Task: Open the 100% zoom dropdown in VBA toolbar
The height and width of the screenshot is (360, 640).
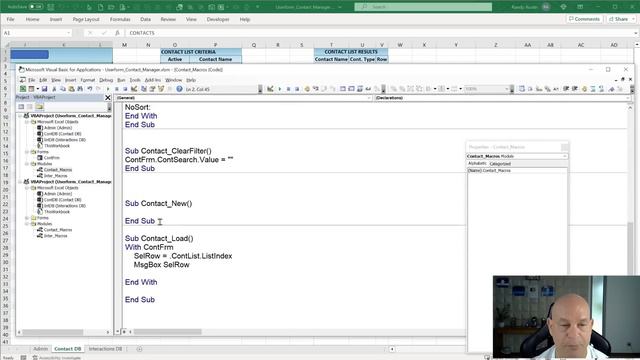Action: pos(507,89)
